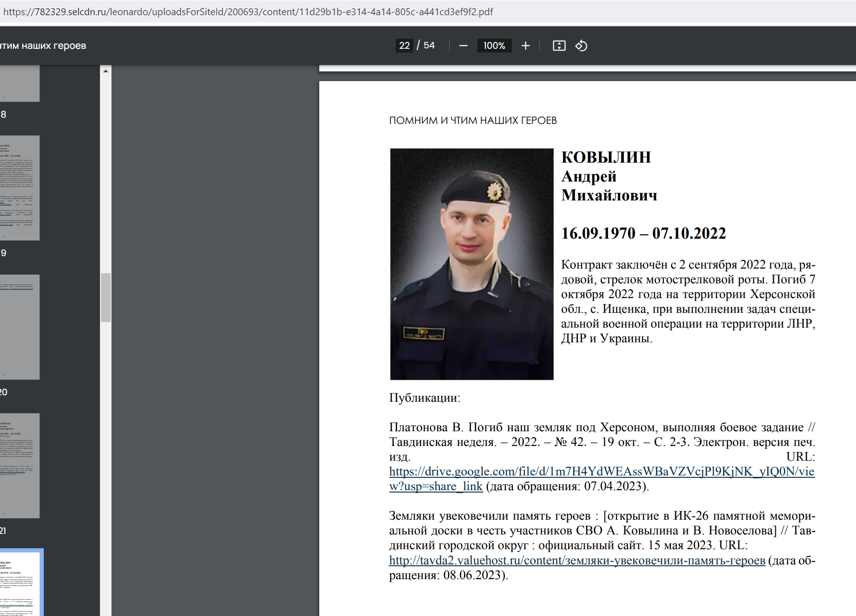Click the name Михайлович
Image resolution: width=856 pixels, height=616 pixels.
pyautogui.click(x=609, y=195)
